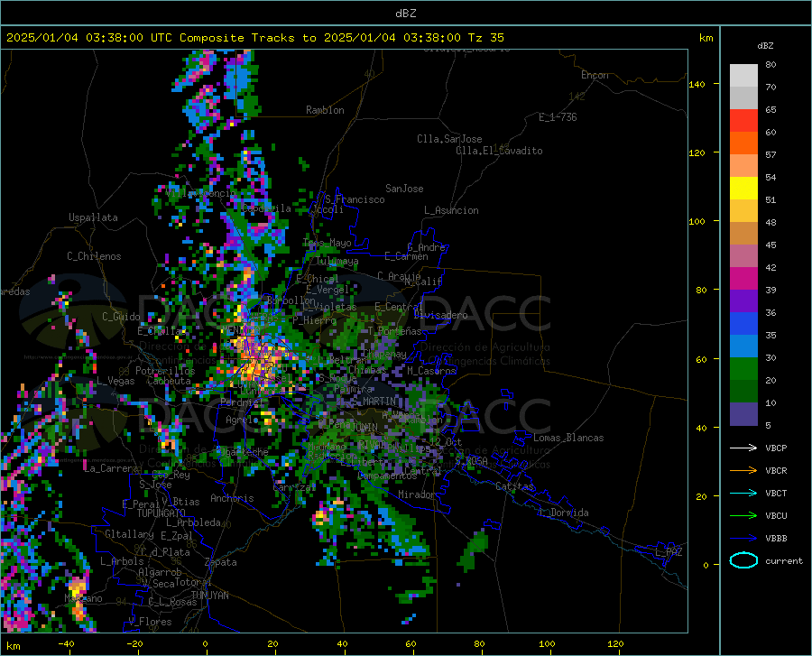
Task: Select the light gray 70-80 dBZ swatch
Action: [743, 76]
